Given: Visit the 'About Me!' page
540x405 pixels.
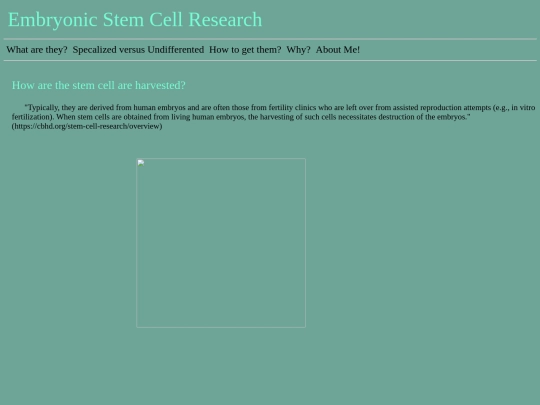Looking at the screenshot, I should point(338,50).
